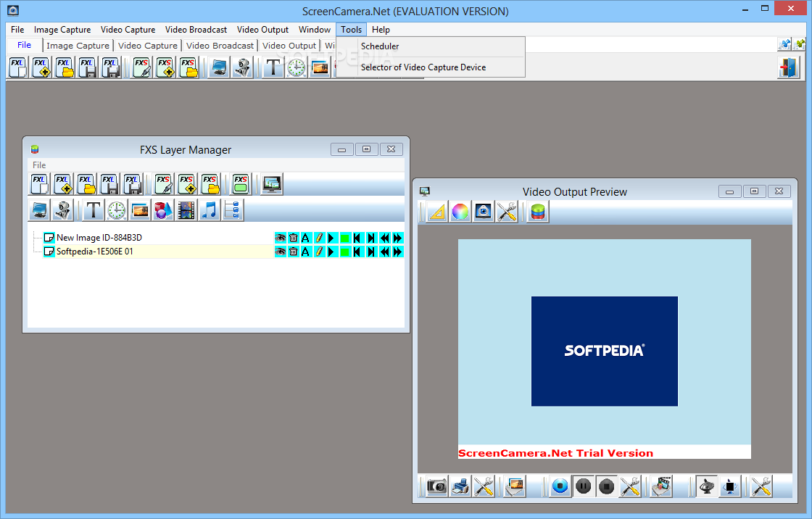Viewport: 812px width, 519px height.
Task: Delete New Image ID-884B3D layer with trash icon
Action: coord(293,238)
